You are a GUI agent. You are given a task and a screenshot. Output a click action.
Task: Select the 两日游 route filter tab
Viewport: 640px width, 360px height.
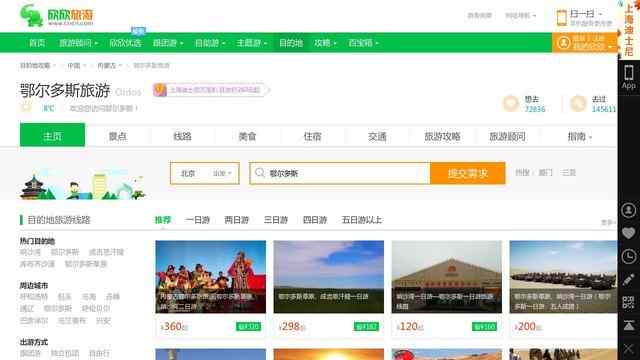coord(237,220)
